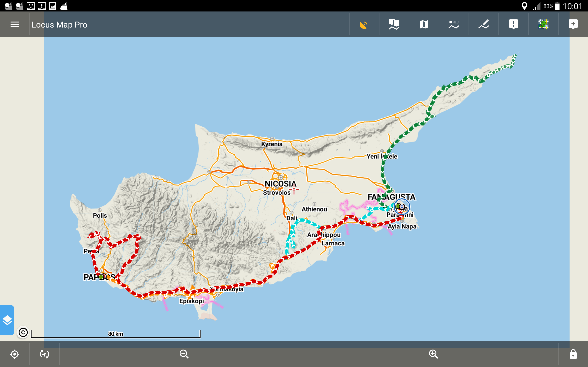Tap the NICOSIA city label
Viewport: 588px width, 367px height.
(280, 184)
